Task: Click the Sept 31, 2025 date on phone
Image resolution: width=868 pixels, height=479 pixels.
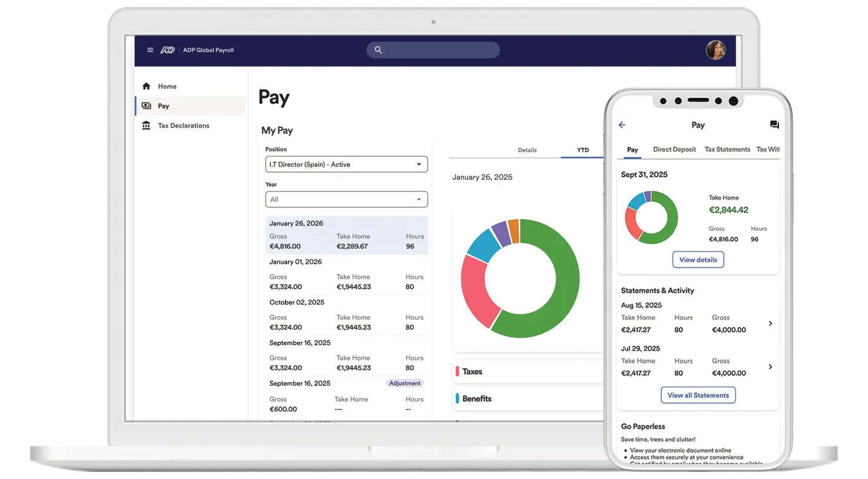Action: [644, 174]
